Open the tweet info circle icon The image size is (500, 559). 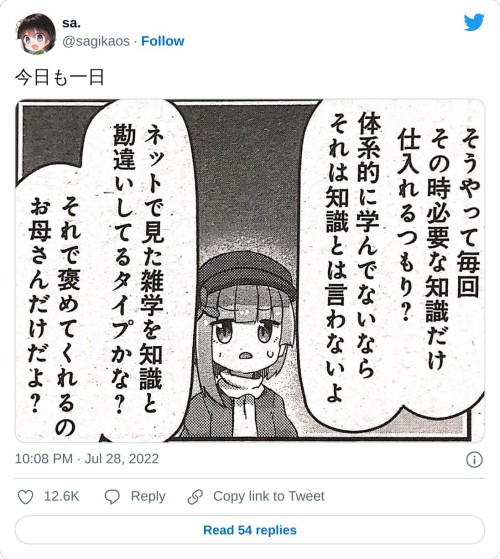coord(474,460)
